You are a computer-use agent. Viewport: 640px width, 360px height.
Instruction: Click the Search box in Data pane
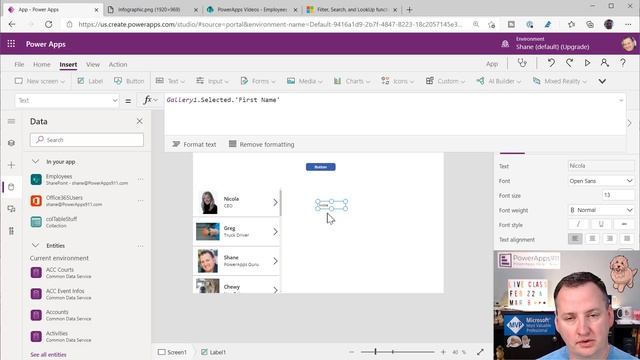coord(87,140)
